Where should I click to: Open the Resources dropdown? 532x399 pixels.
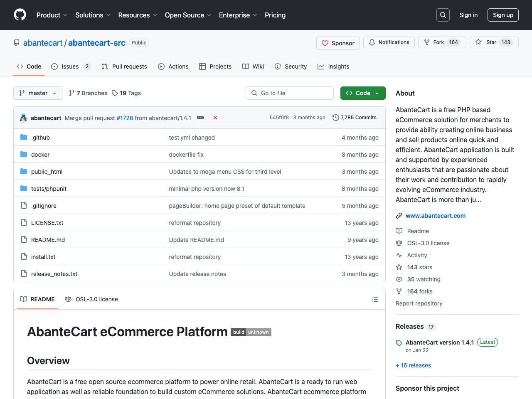pyautogui.click(x=138, y=15)
